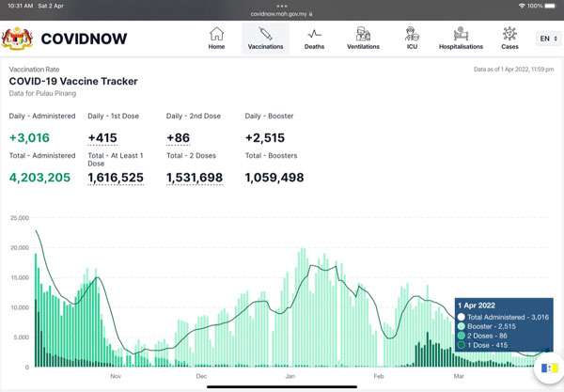
Task: Click the 1 Dose dark green legend dot
Action: pyautogui.click(x=462, y=345)
